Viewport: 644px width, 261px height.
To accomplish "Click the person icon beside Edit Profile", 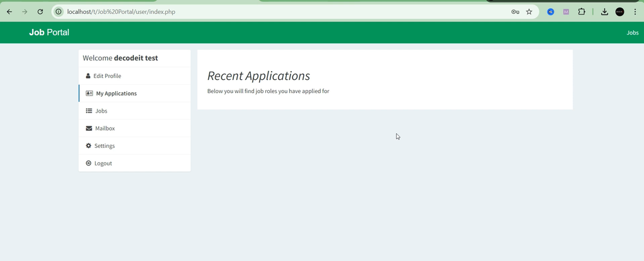I will tap(88, 76).
